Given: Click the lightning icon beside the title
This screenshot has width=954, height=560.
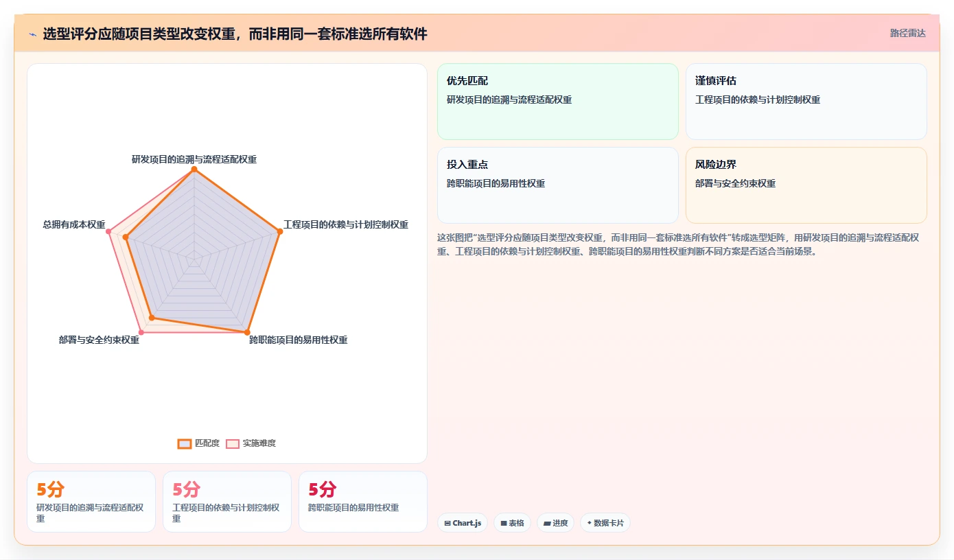Looking at the screenshot, I should (x=32, y=34).
